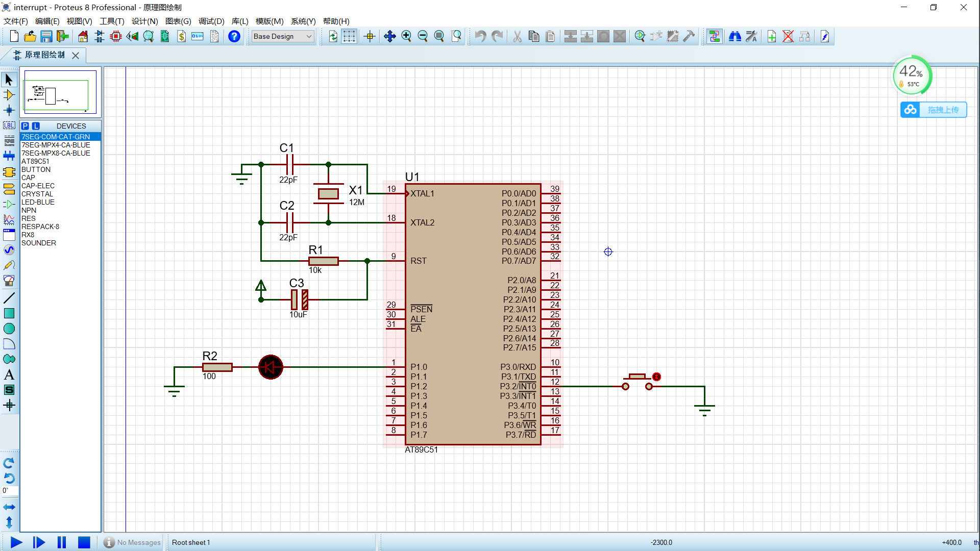
Task: Click the binoculars Search and Tag icon
Action: pyautogui.click(x=734, y=36)
